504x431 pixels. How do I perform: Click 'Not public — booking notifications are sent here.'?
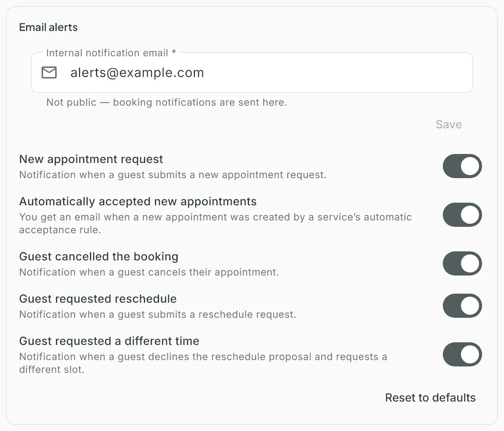(x=167, y=102)
